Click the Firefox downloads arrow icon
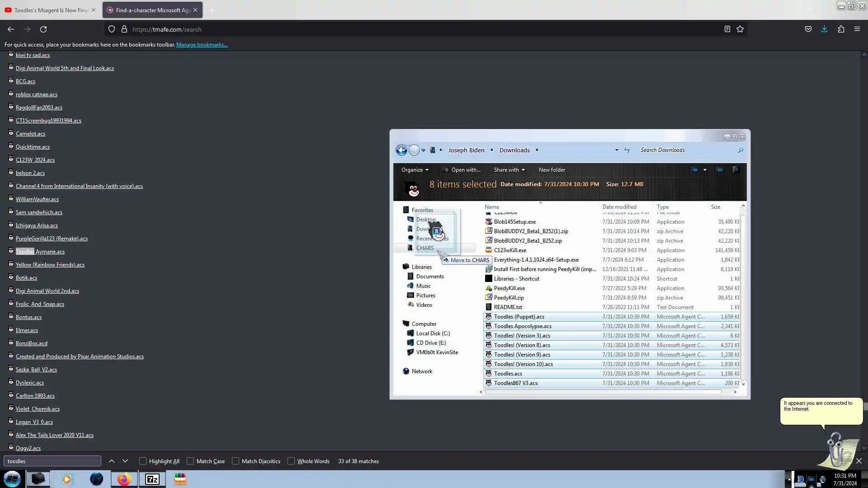This screenshot has width=868, height=488. pyautogui.click(x=824, y=29)
